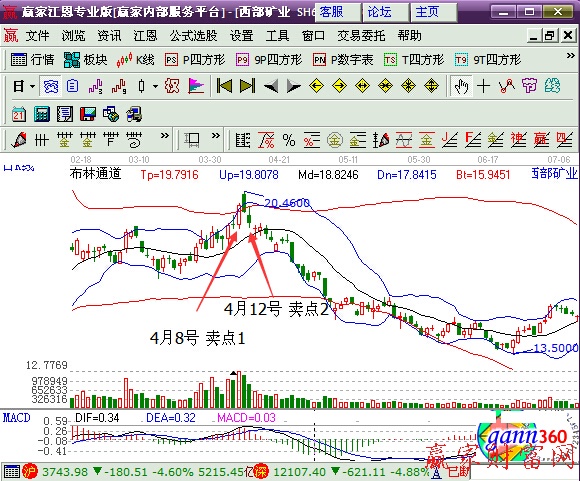The image size is (580, 481).
Task: Click the magenta flag icon
Action: [196, 86]
